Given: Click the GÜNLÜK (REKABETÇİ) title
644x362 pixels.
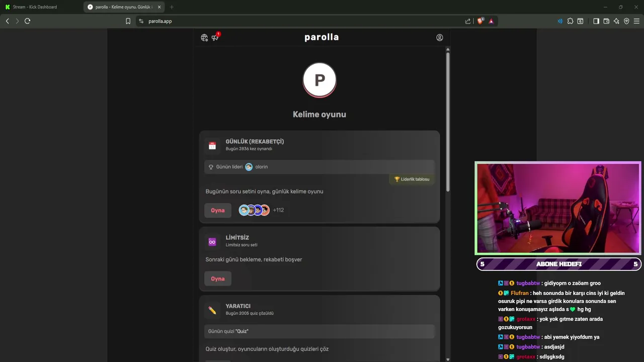Looking at the screenshot, I should [x=255, y=142].
